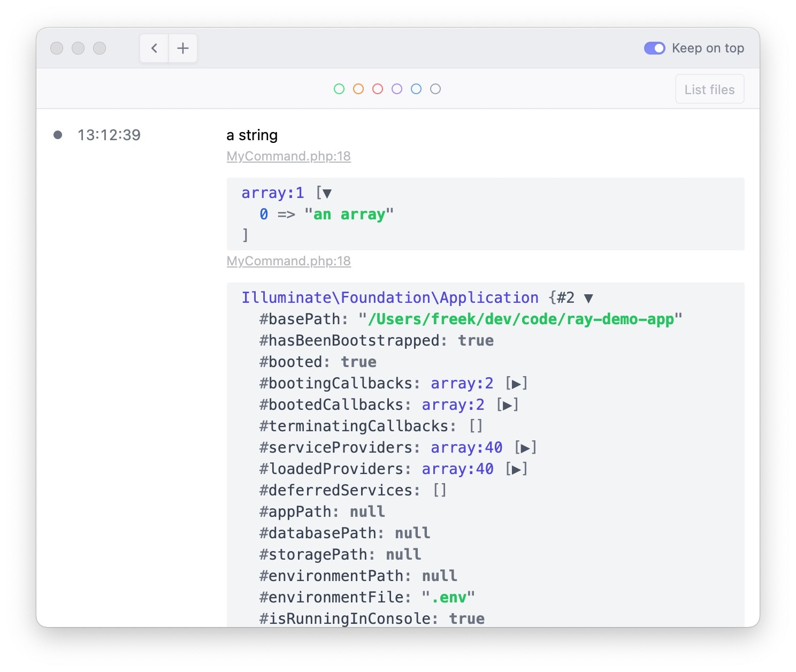Click the array:1 label
The width and height of the screenshot is (796, 672).
click(273, 193)
